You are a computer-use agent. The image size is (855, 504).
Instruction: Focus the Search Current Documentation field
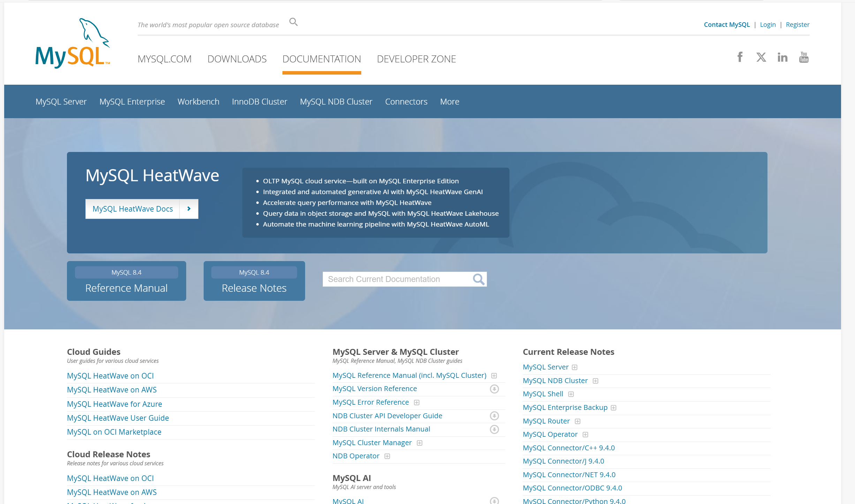click(398, 279)
